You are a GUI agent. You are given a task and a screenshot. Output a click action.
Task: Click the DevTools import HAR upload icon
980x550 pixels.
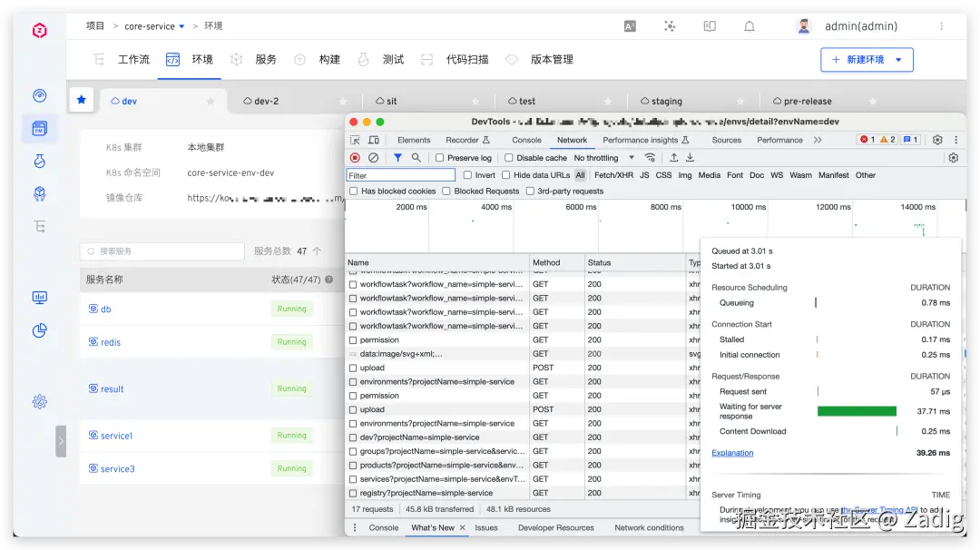[x=673, y=158]
